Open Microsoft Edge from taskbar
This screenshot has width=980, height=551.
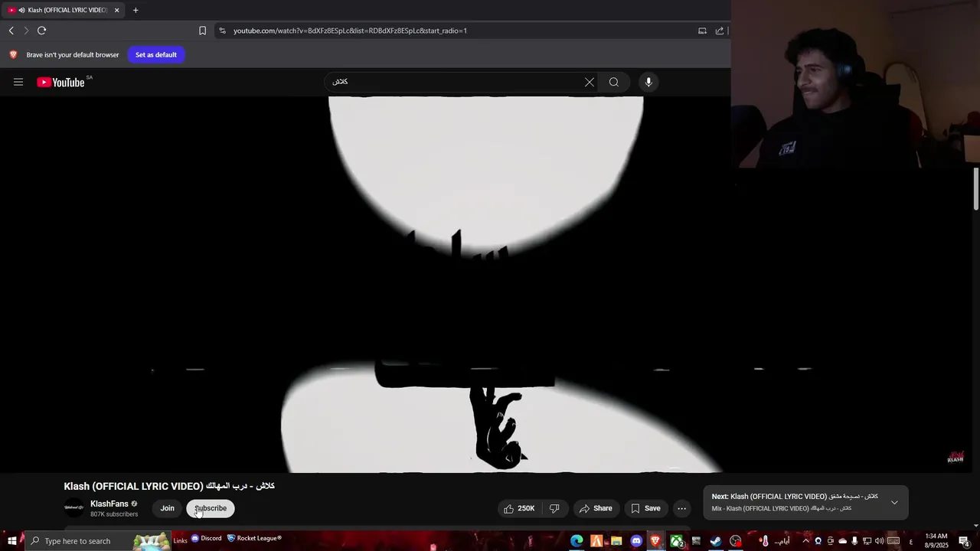pos(577,541)
